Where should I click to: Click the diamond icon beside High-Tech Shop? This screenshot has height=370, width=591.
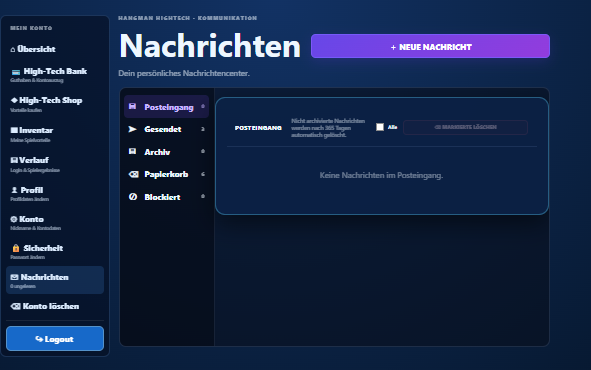pos(14,100)
